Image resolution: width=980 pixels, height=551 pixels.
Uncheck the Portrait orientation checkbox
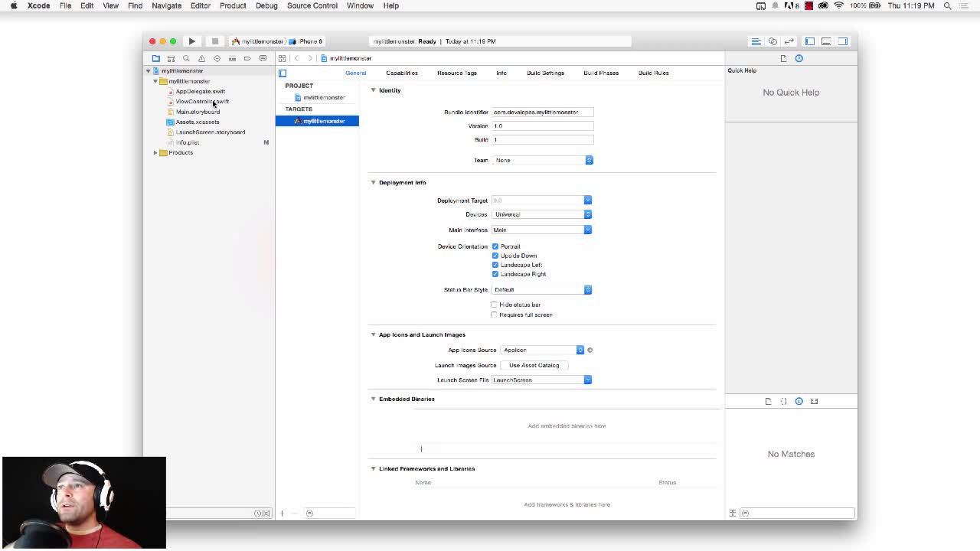tap(495, 246)
